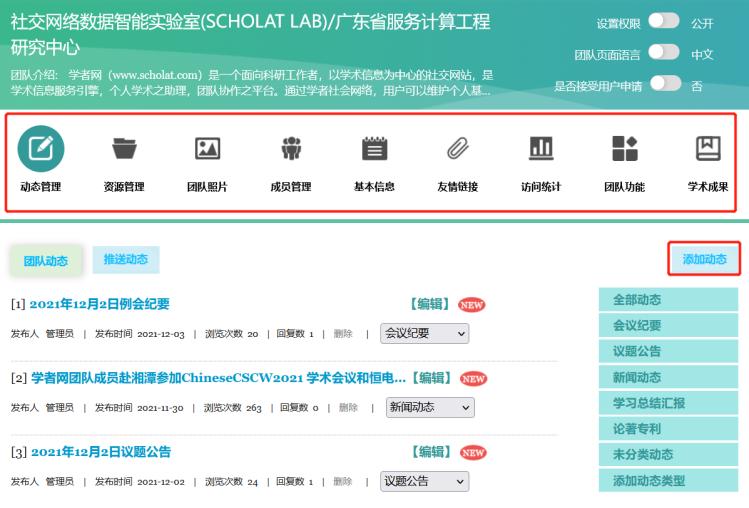749x508 pixels.
Task: Filter by 论著专利 in sidebar
Action: coord(636,429)
